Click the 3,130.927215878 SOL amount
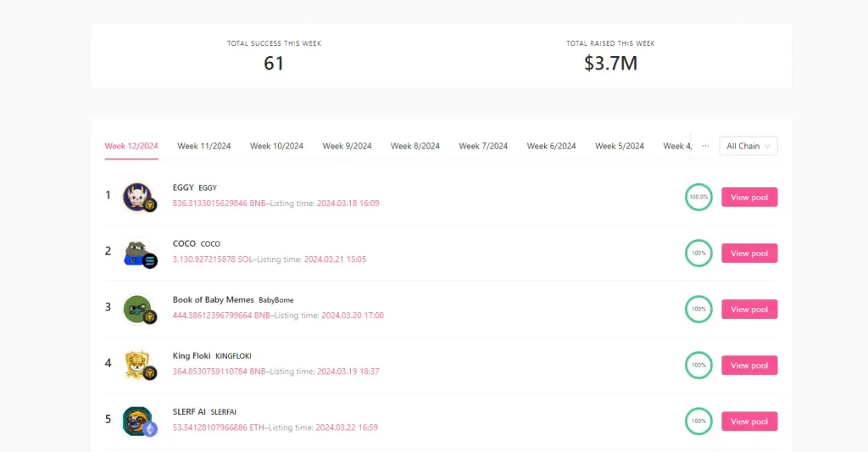 pos(213,259)
